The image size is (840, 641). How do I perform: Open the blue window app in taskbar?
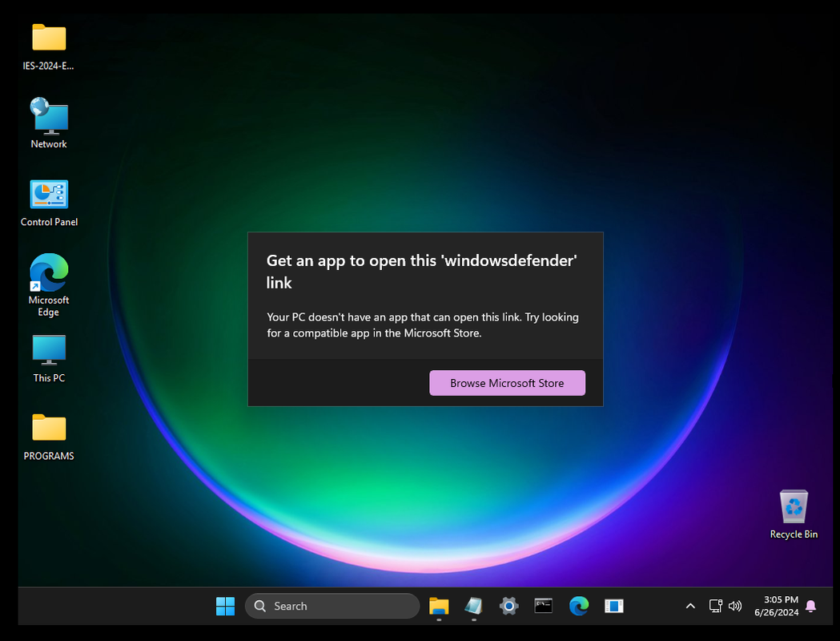tap(614, 607)
